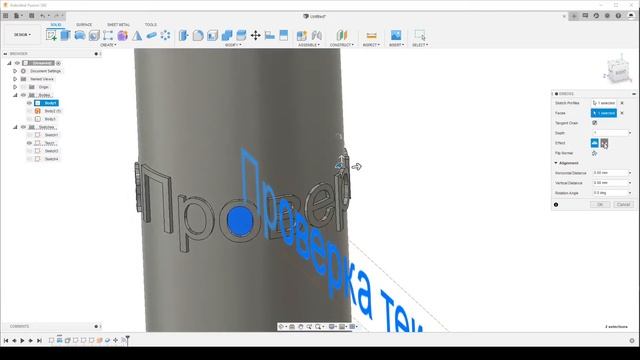Select the Select tool icon
Image resolution: width=640 pixels, height=360 pixels.
(420, 36)
